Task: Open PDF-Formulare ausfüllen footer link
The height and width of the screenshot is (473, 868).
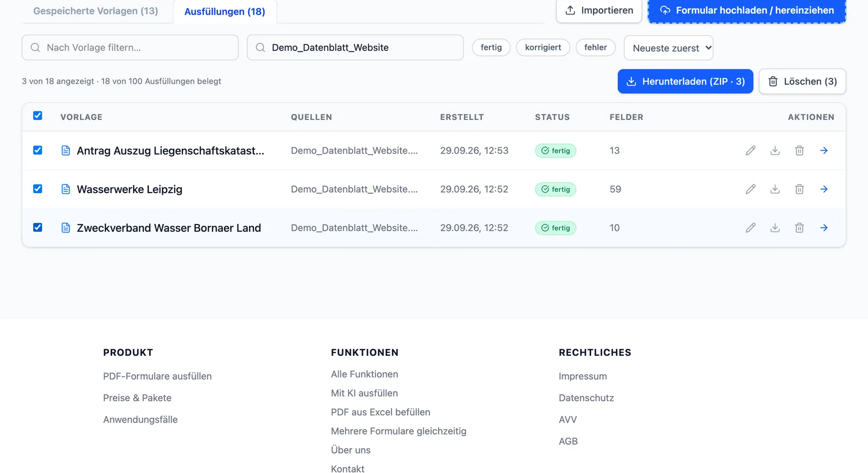Action: 157,376
